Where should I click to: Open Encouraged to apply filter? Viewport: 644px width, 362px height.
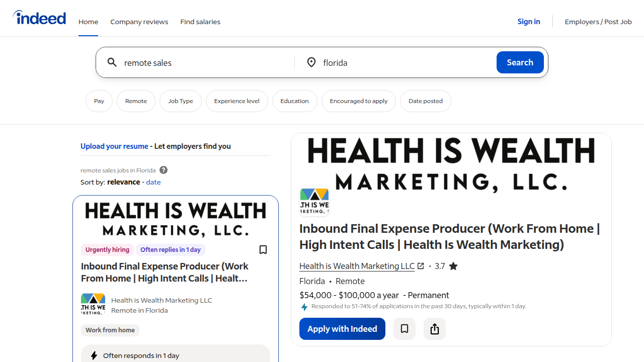tap(359, 101)
